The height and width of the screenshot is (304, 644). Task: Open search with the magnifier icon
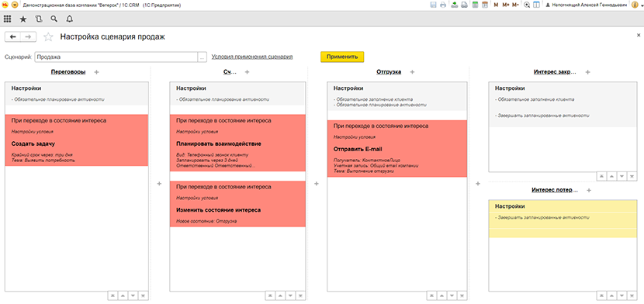(54, 19)
